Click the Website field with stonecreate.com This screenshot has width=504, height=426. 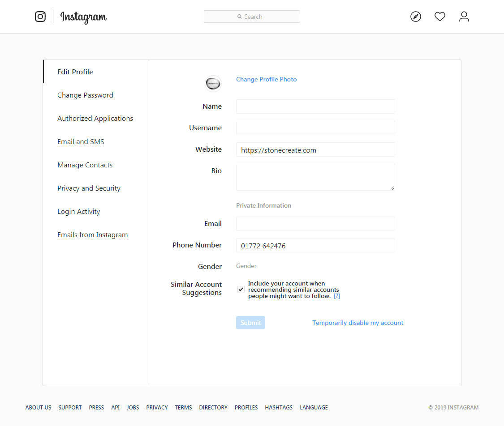(316, 149)
